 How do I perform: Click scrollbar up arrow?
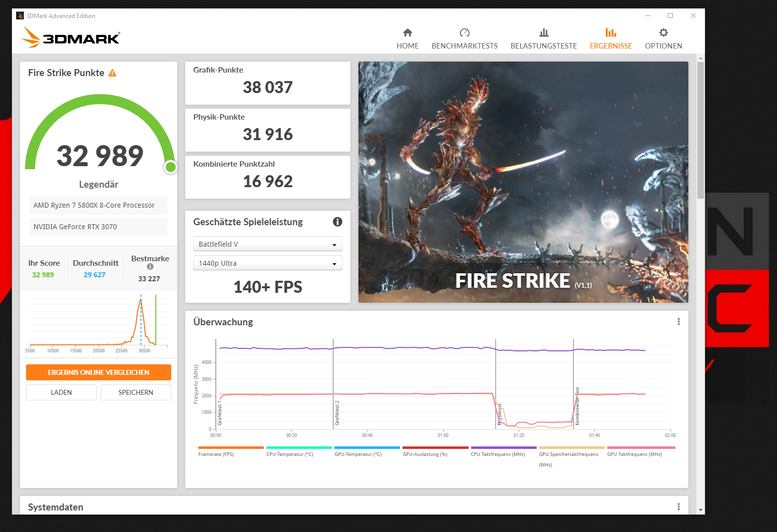point(700,58)
